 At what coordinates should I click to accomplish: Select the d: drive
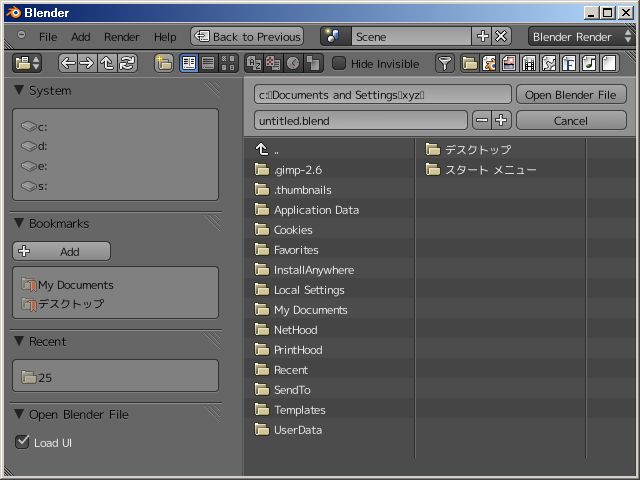coord(34,146)
